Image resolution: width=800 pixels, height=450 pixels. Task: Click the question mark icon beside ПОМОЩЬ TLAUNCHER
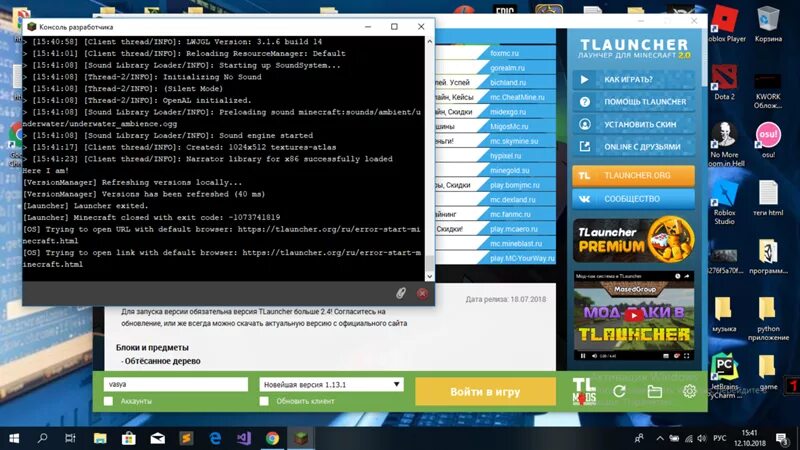[585, 102]
